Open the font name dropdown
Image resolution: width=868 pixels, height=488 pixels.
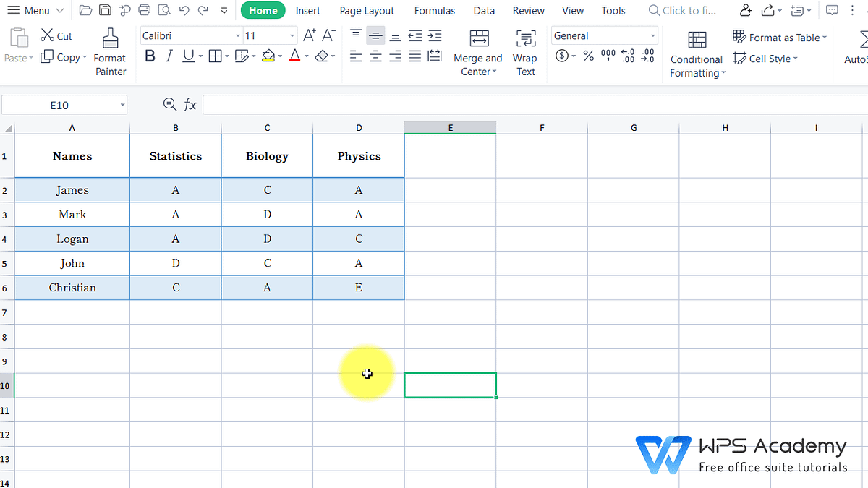[x=237, y=35]
